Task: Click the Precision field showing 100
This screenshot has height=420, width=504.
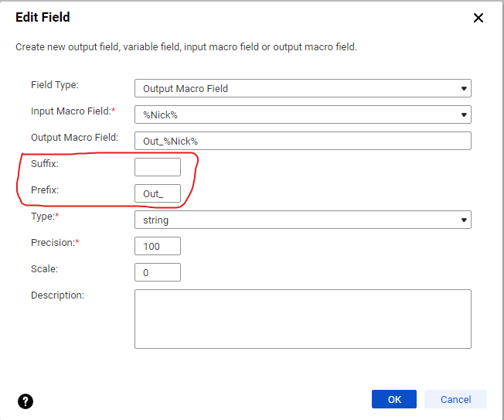Action: click(x=158, y=246)
